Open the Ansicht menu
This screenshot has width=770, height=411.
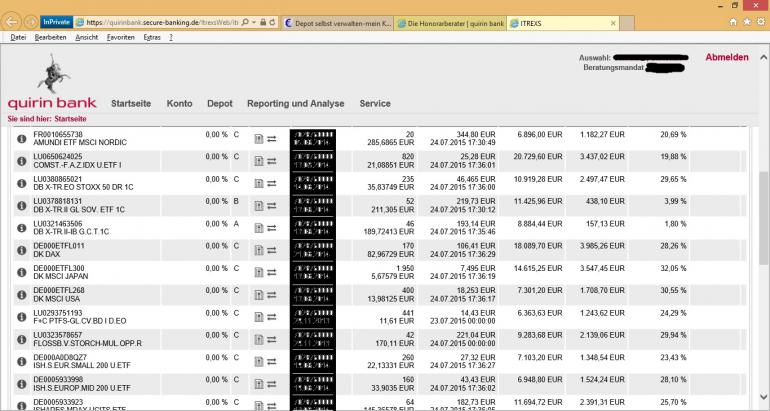(x=86, y=37)
